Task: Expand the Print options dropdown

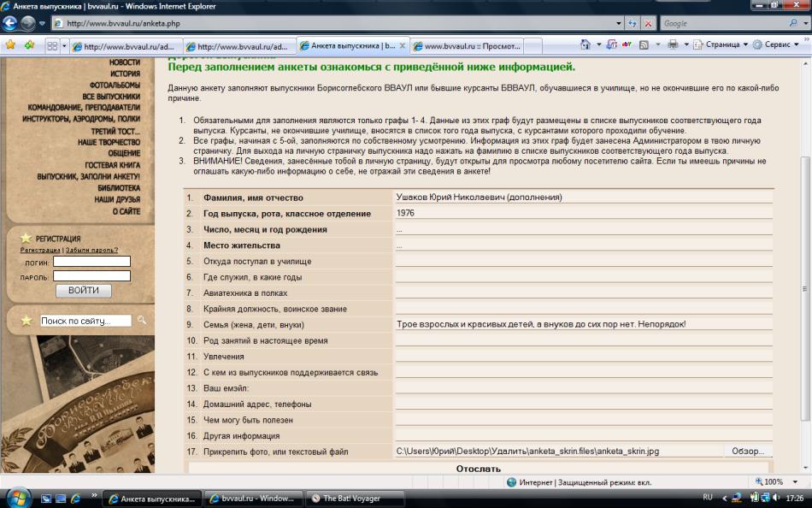Action: tap(686, 44)
